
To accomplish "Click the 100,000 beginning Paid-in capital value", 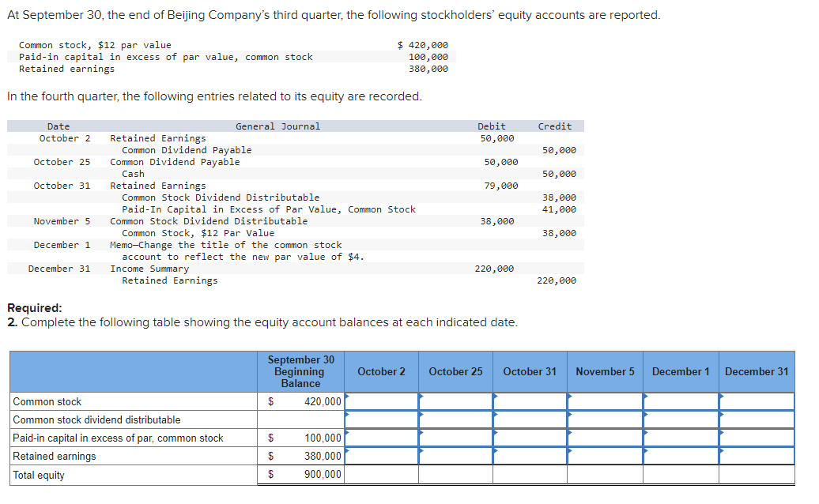I will pyautogui.click(x=323, y=438).
